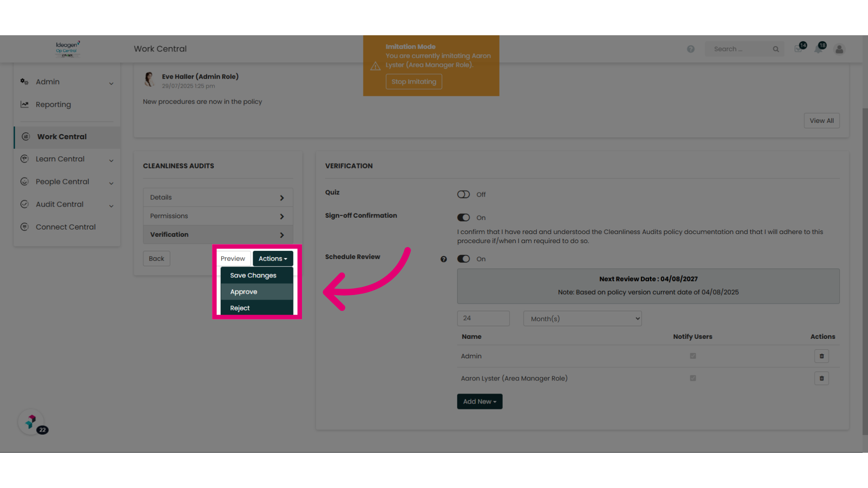Open the Actions dropdown button

273,258
